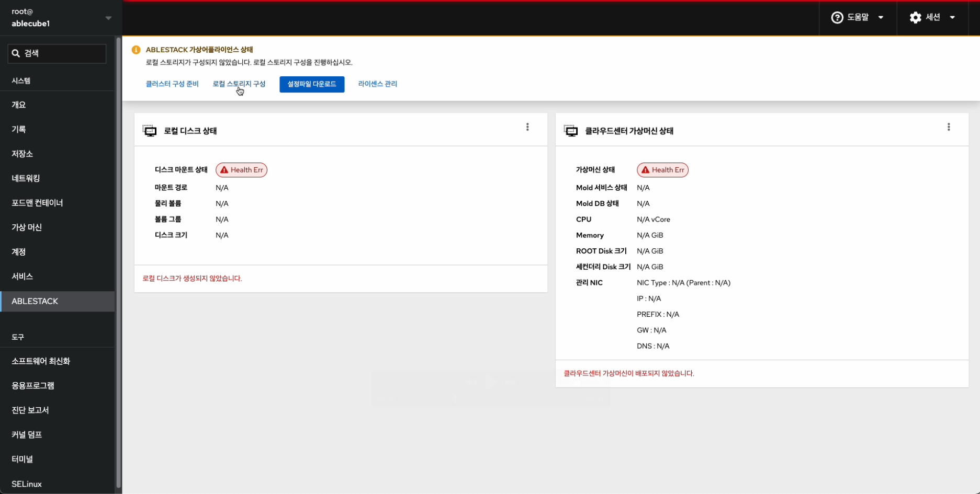Select ABLESTACK in the sidebar
980x494 pixels.
pyautogui.click(x=35, y=301)
